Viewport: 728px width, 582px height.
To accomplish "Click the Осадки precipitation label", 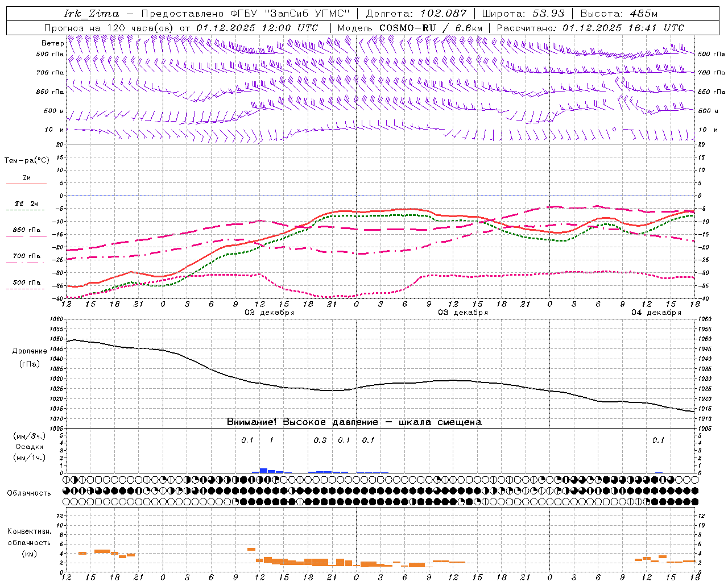I will point(29,447).
